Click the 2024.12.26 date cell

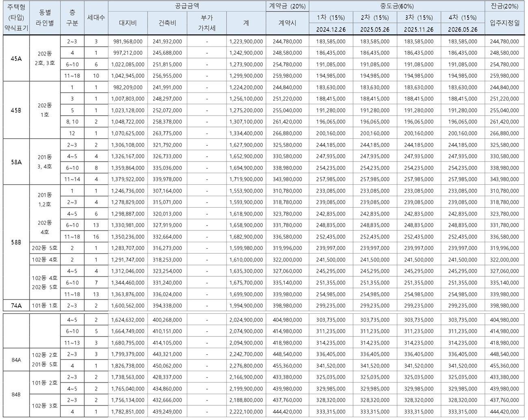point(331,29)
